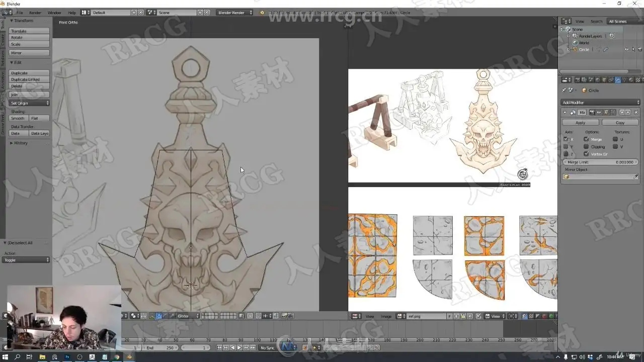Click the Mirror tool button
The height and width of the screenshot is (362, 644).
pyautogui.click(x=30, y=53)
